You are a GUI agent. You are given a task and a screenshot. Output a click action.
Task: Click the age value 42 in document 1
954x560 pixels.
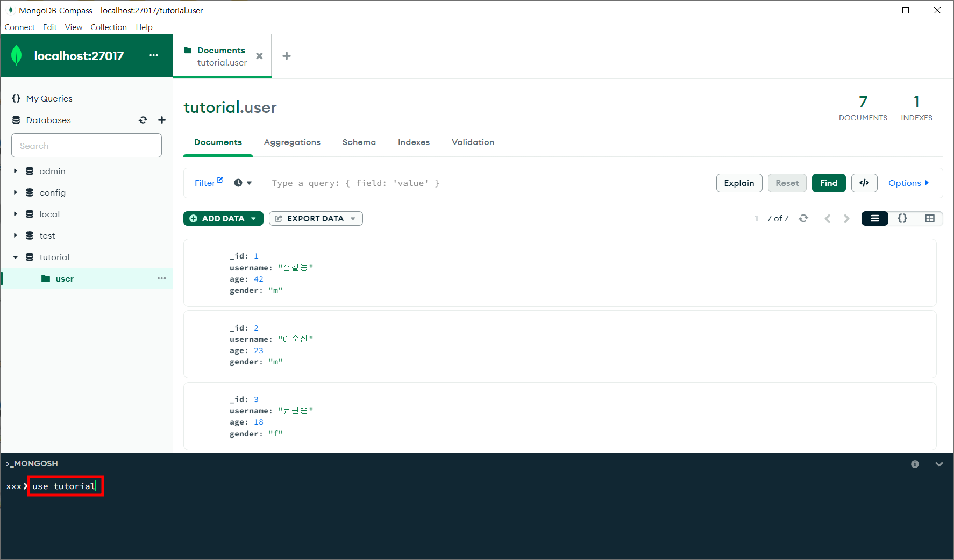(259, 279)
